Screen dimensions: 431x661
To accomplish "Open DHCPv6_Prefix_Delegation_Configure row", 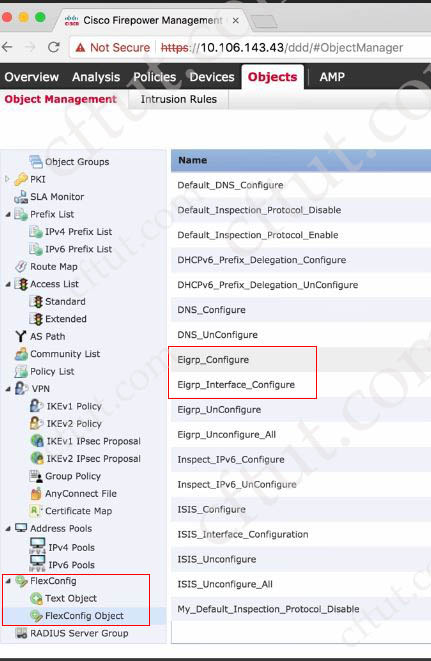I will tap(301, 260).
